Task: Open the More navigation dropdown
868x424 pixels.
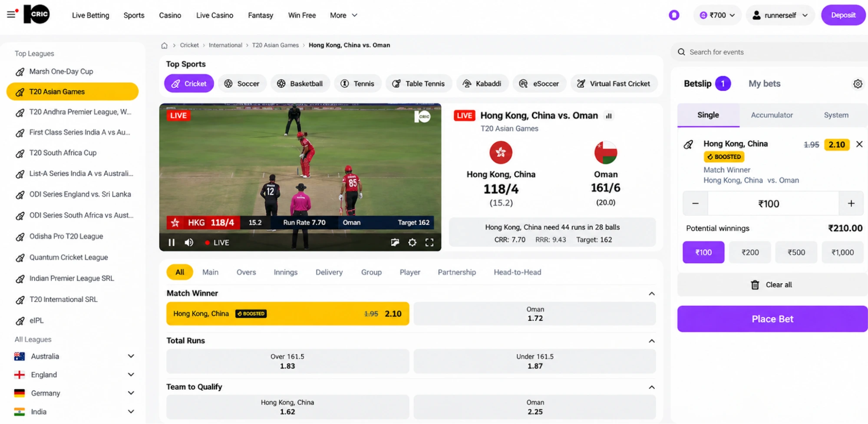Action: (343, 15)
